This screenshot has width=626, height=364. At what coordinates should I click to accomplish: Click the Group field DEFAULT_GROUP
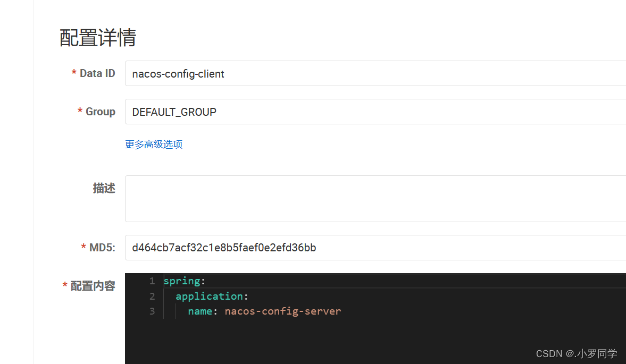tap(375, 112)
